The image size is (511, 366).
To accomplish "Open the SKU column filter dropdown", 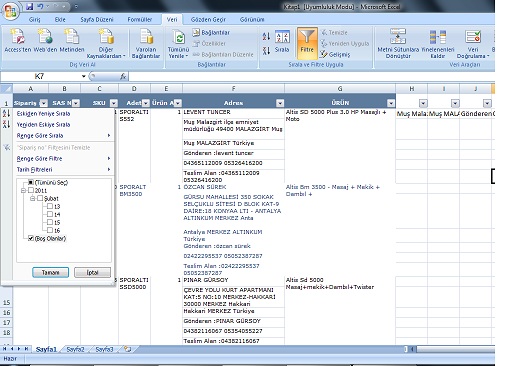I will coord(114,103).
